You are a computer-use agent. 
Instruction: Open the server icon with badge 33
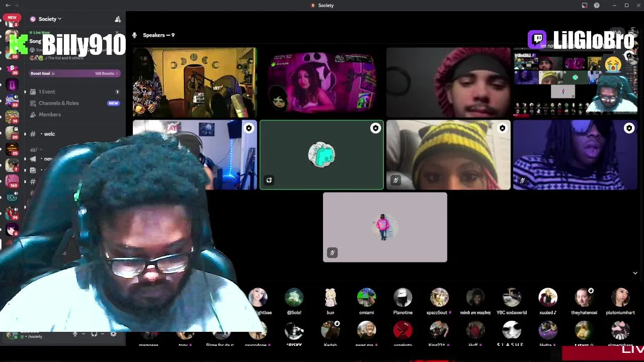click(12, 100)
